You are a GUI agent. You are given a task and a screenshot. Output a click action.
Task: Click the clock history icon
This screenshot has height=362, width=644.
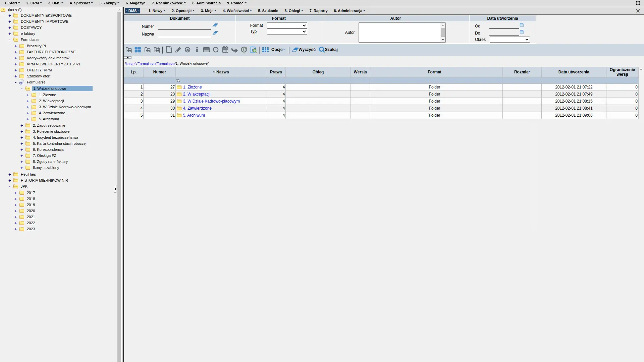pos(216,50)
